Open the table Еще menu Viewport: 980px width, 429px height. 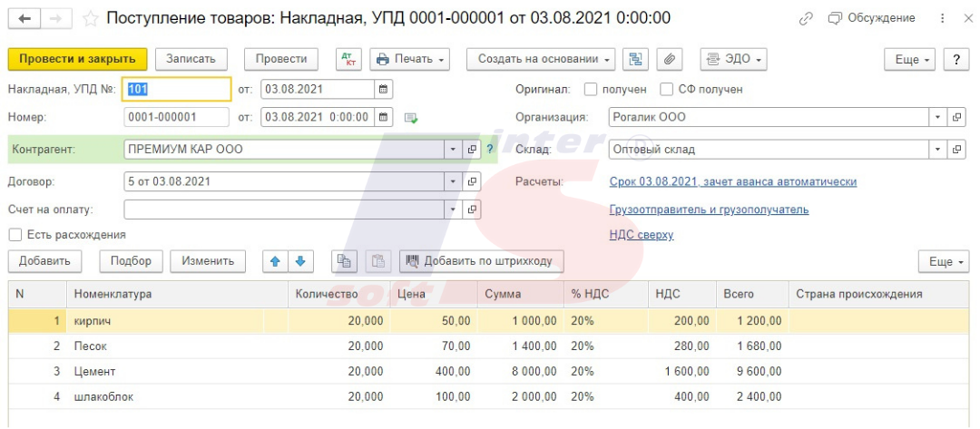[944, 261]
